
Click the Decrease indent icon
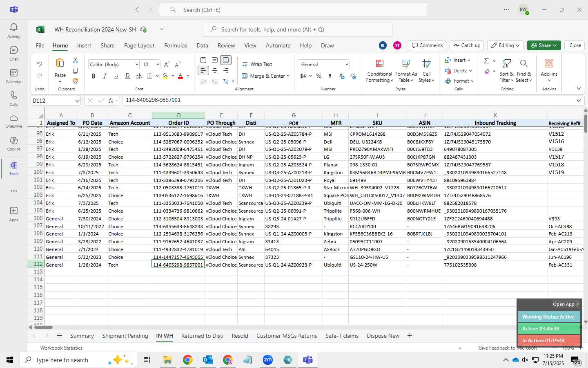point(203,81)
